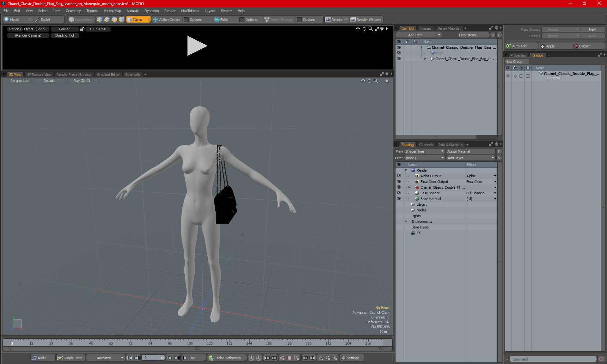Open the Vertex Map menu
The width and height of the screenshot is (607, 364).
point(112,11)
